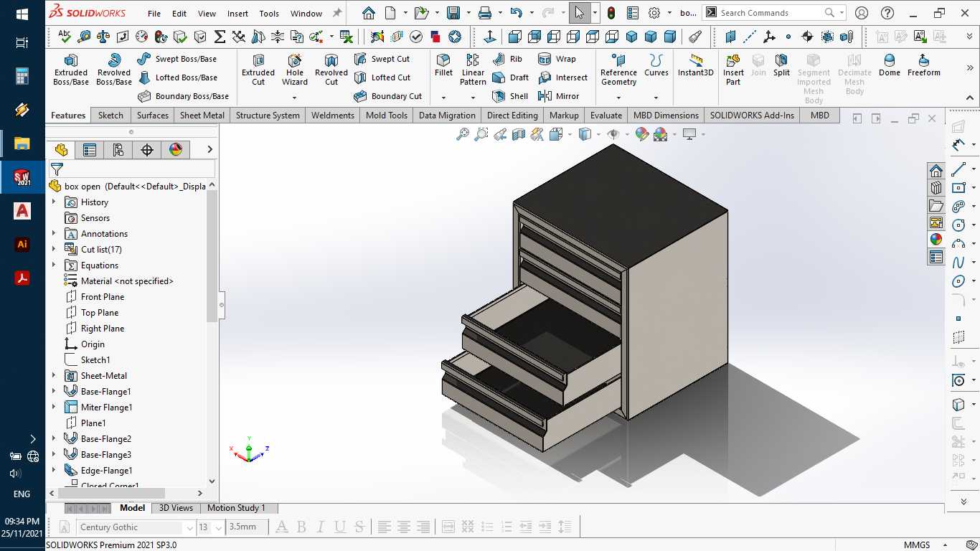Screen dimensions: 980x551
Task: Select the Extruded Boss/Base tool
Action: tap(71, 69)
